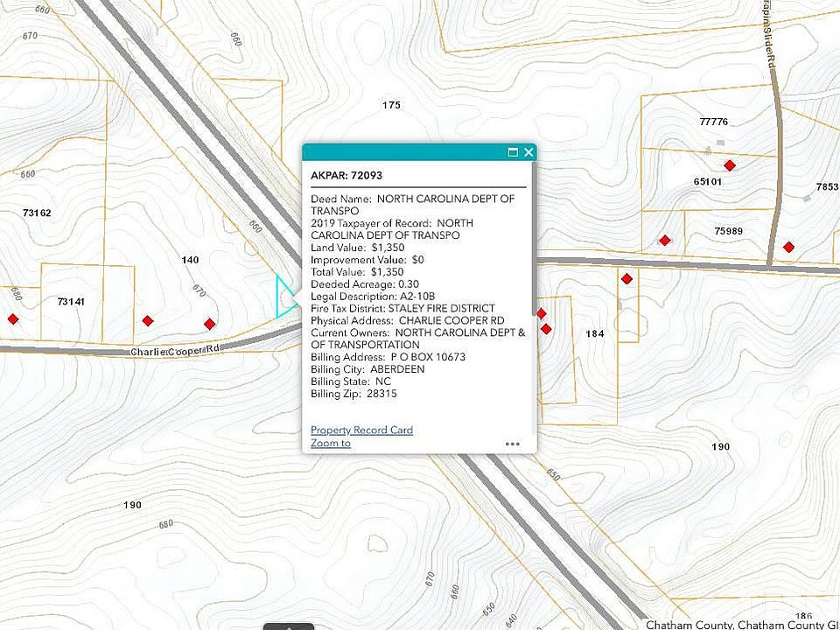Click red diamond marker above parcel label 65101
The width and height of the screenshot is (840, 630).
click(729, 165)
